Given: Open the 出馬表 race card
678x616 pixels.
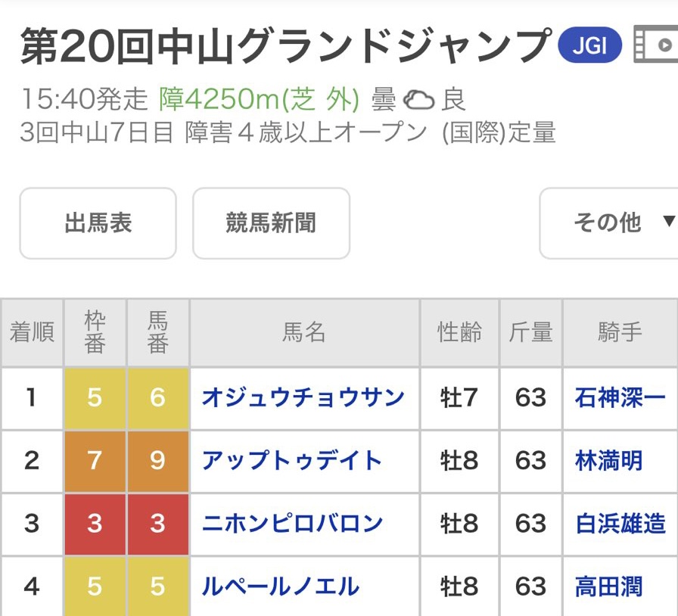Looking at the screenshot, I should [98, 223].
